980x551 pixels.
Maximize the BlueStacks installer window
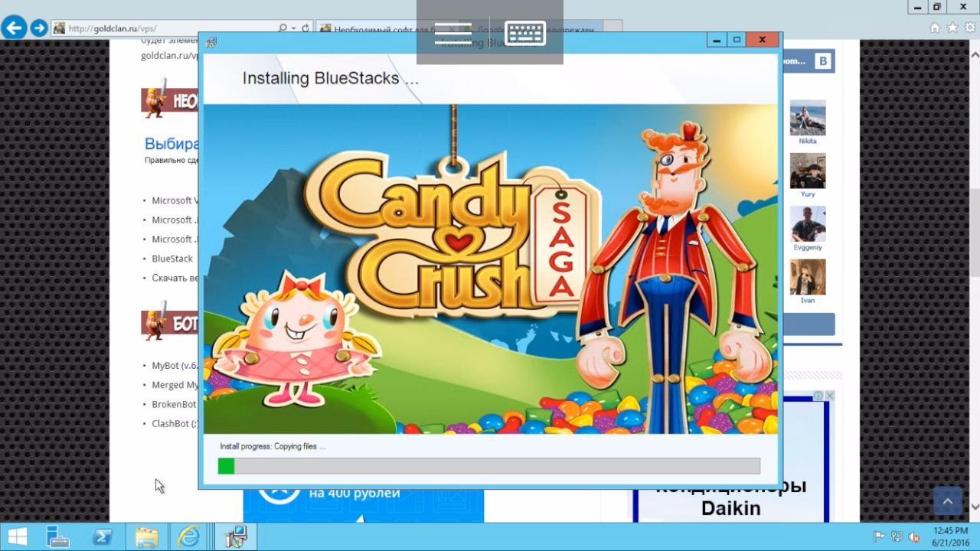point(737,40)
